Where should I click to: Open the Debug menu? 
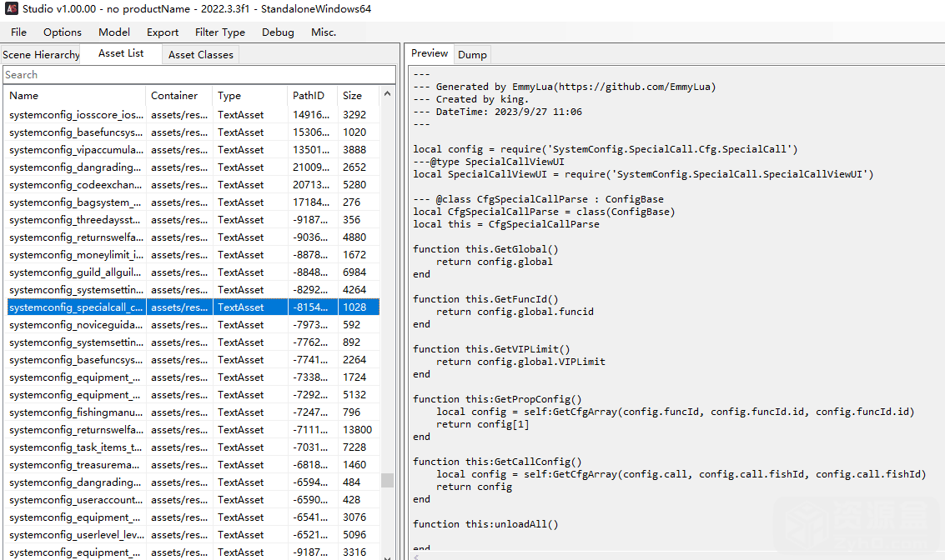278,32
